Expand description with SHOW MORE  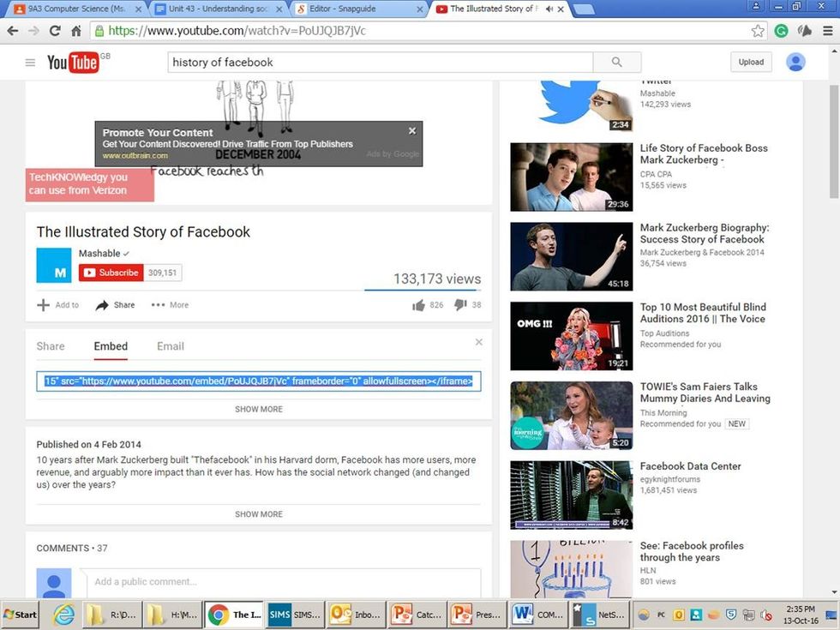[x=259, y=513]
